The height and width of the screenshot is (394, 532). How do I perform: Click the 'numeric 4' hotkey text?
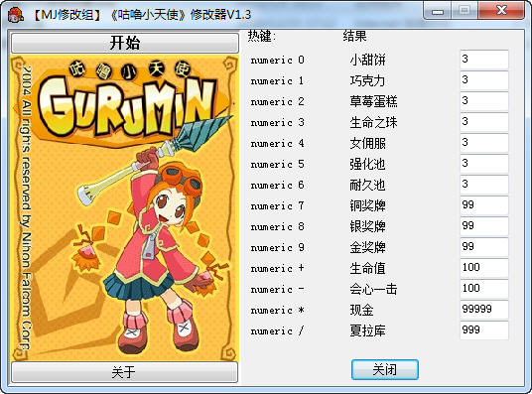tap(278, 144)
